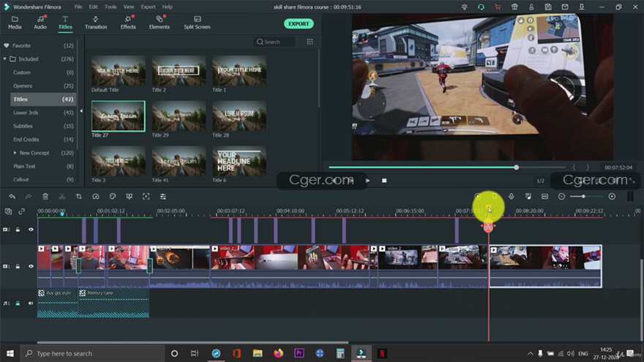Open the Export menu in menu bar
Image resolution: width=644 pixels, height=362 pixels.
pyautogui.click(x=148, y=7)
